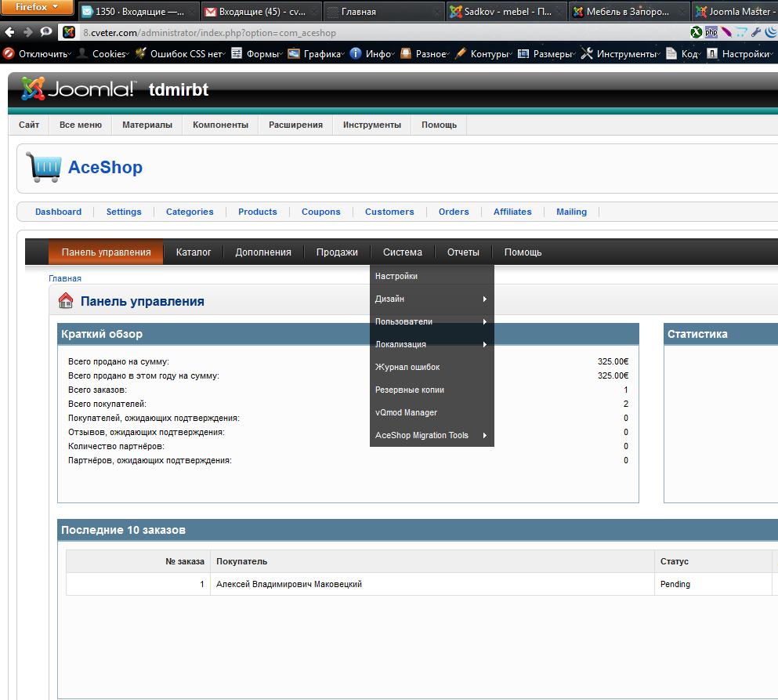The height and width of the screenshot is (700, 778).
Task: Open the AceShop Customers link
Action: 389,212
